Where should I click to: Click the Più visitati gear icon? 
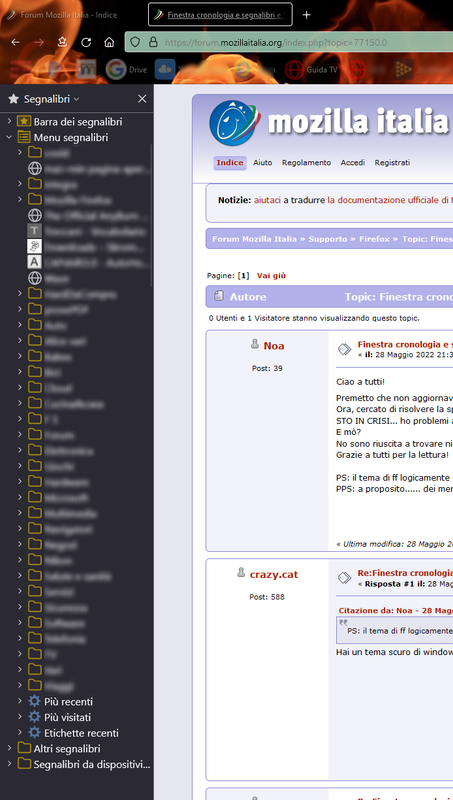[34, 717]
